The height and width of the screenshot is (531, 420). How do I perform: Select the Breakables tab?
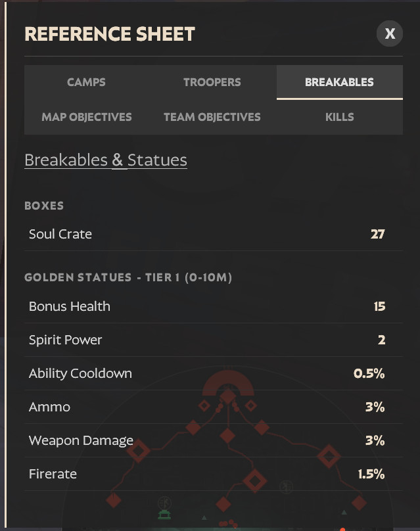pos(339,82)
